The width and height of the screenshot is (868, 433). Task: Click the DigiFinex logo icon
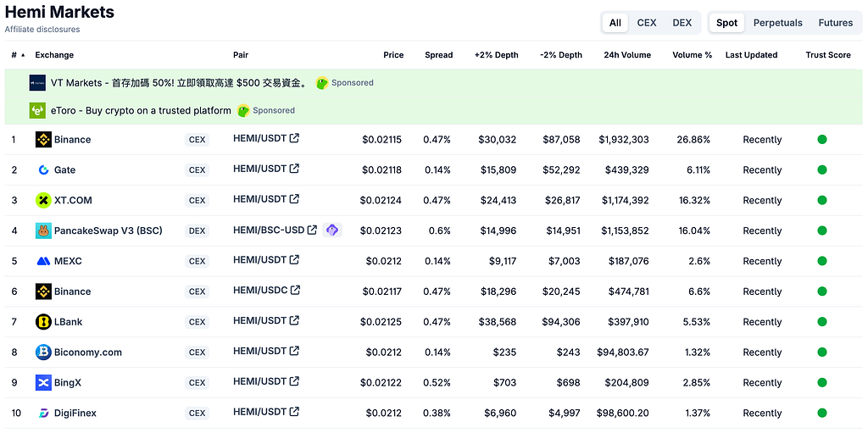point(43,413)
